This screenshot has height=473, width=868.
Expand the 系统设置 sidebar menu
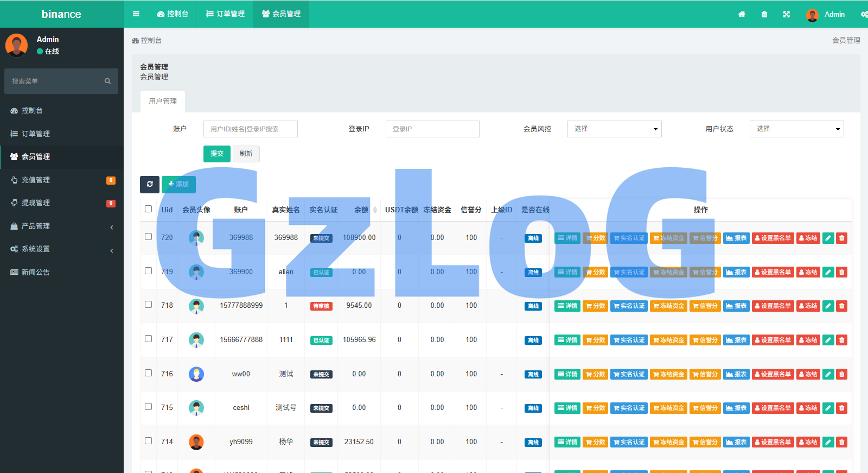pyautogui.click(x=62, y=249)
